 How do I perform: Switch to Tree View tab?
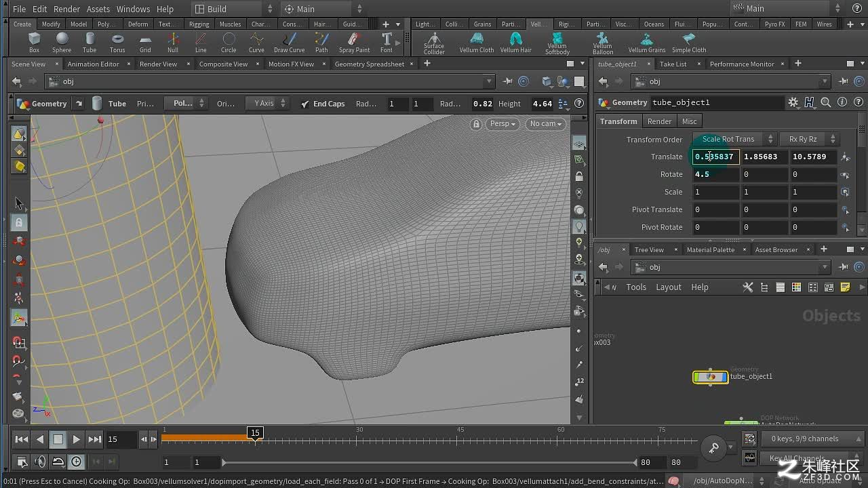pos(649,249)
